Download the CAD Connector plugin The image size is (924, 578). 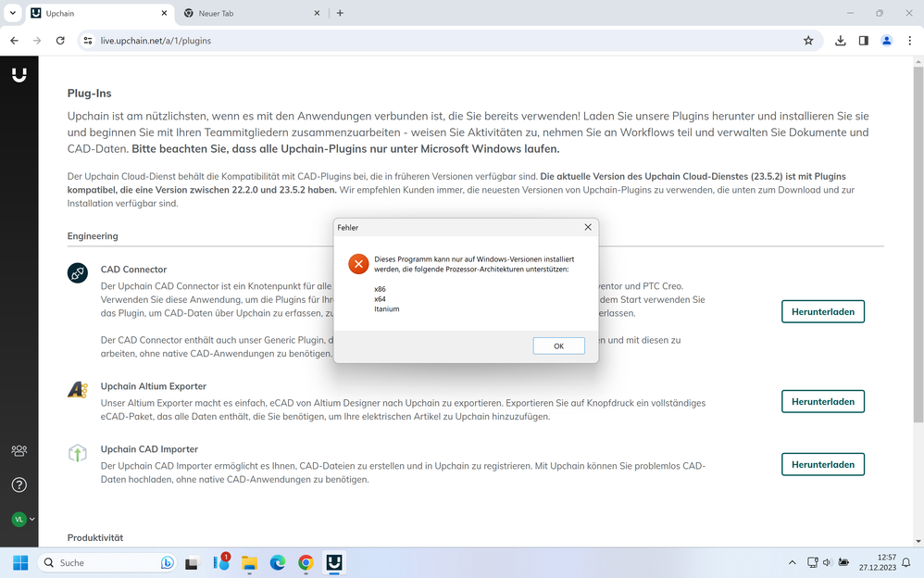(823, 311)
